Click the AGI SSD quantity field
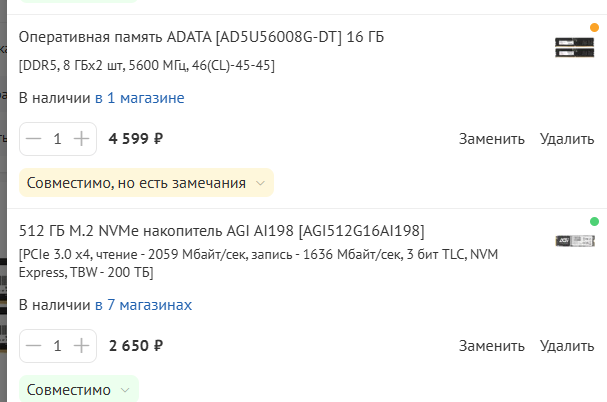This screenshot has width=607, height=402. 57,346
